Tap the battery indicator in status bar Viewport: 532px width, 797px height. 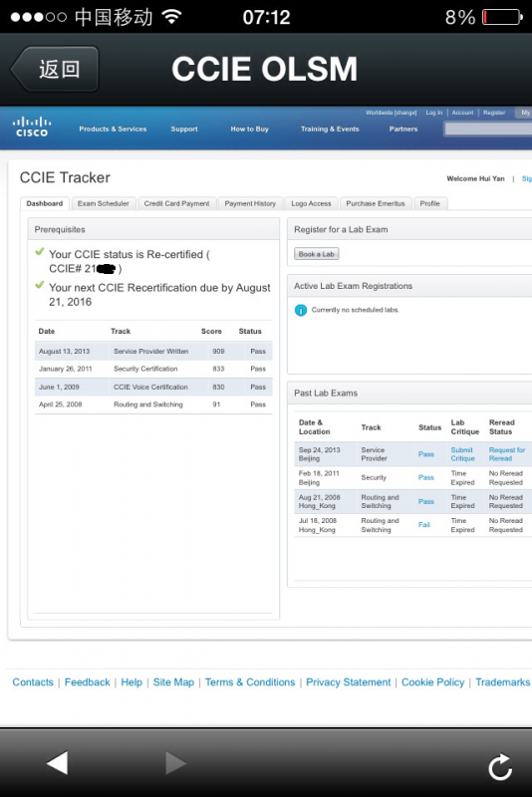pos(502,17)
